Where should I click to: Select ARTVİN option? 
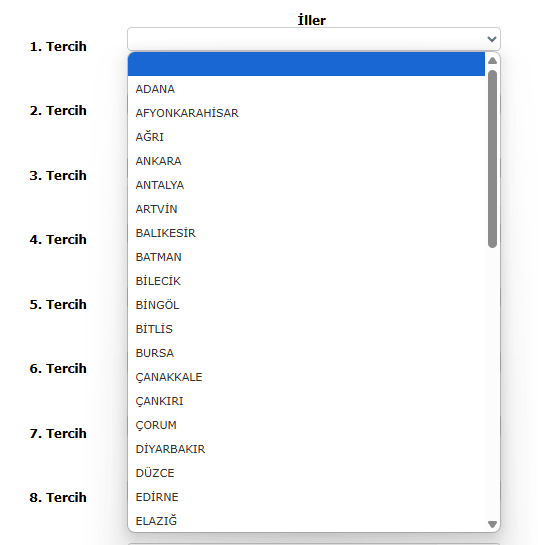[x=306, y=209]
